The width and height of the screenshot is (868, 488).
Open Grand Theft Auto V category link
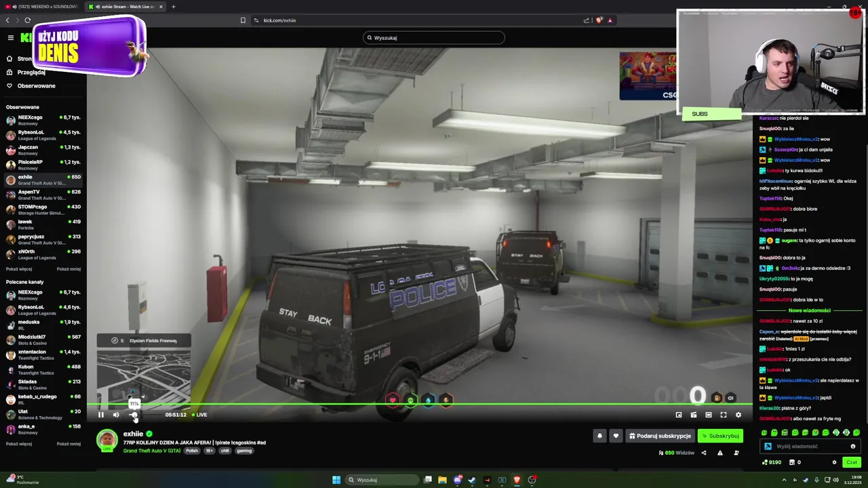tap(151, 451)
